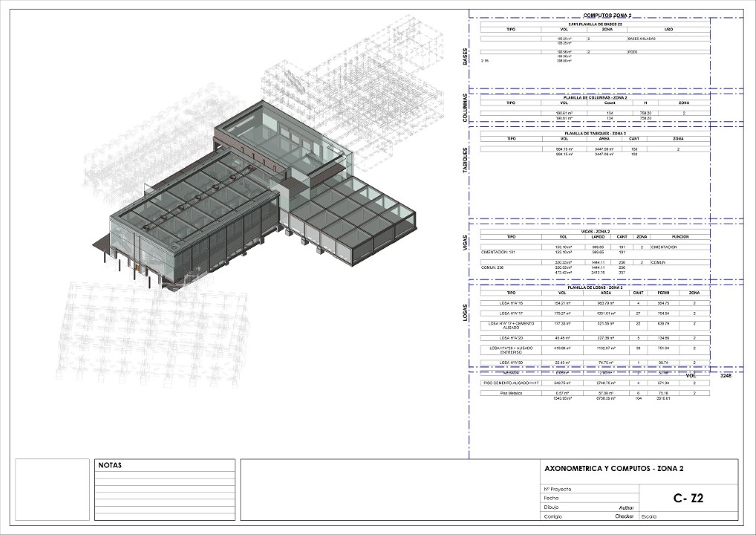Click the COMPUTOS ZONA 2 heading
Screen dimensions: 756x535
[607, 16]
